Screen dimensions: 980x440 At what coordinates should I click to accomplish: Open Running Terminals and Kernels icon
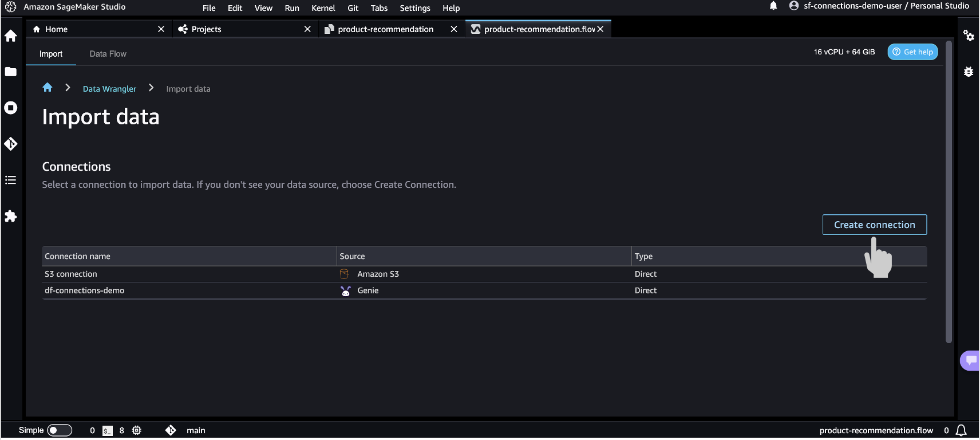10,108
